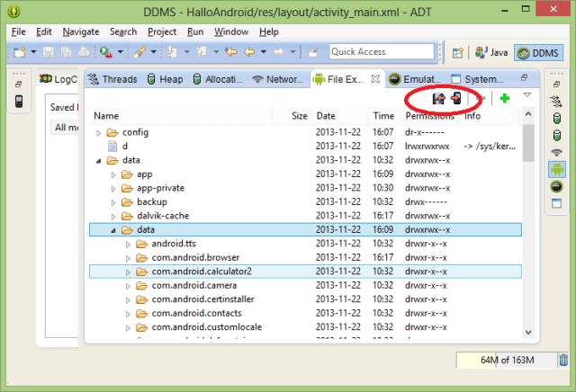The image size is (576, 392).
Task: Open the File Explorer view menu triangle
Action: pos(527,95)
